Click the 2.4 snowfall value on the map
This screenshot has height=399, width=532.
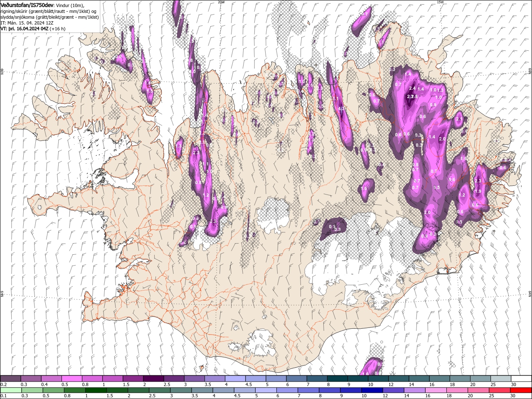[x=412, y=88]
